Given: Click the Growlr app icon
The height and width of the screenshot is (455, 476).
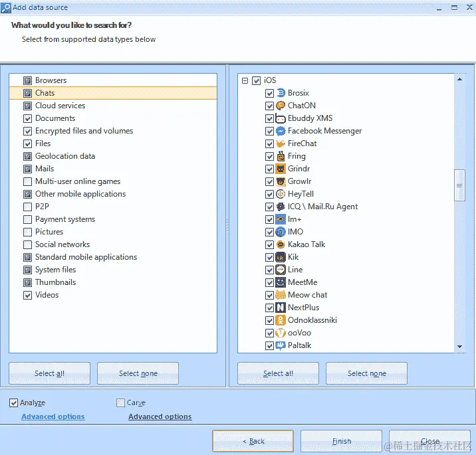Looking at the screenshot, I should point(281,181).
